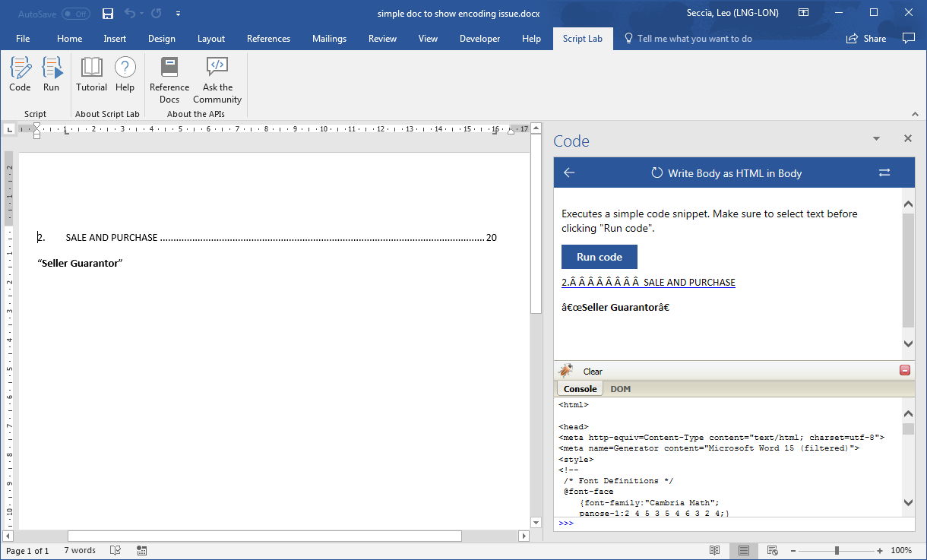Open the Script Lab Tutorial
The width and height of the screenshot is (927, 560).
pos(91,74)
